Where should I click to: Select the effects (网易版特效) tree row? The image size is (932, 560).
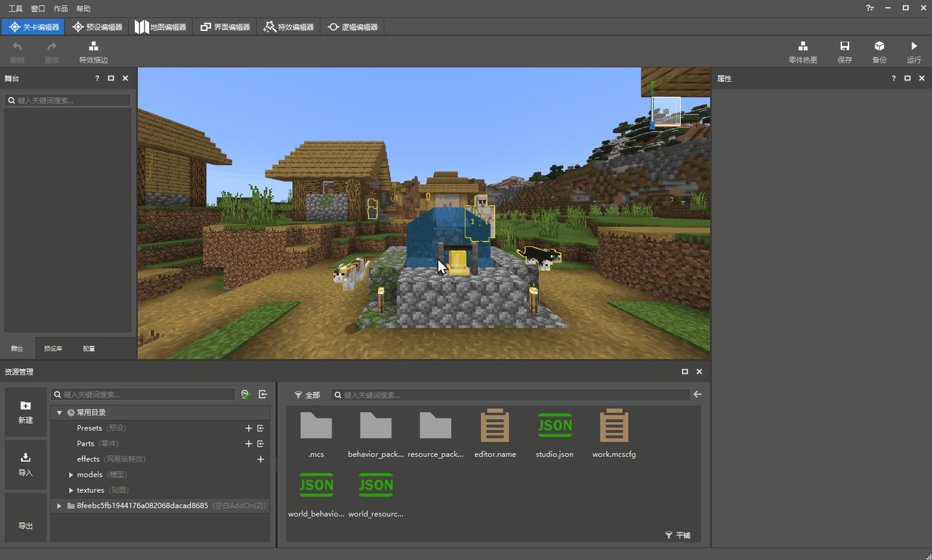160,459
